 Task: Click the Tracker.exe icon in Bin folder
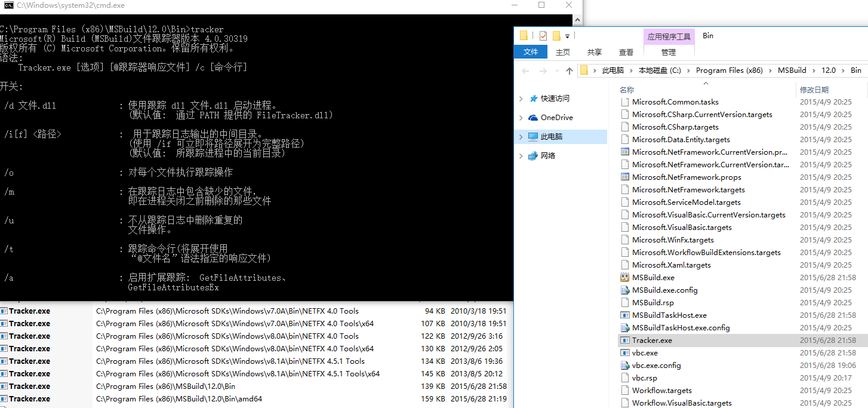(x=625, y=340)
